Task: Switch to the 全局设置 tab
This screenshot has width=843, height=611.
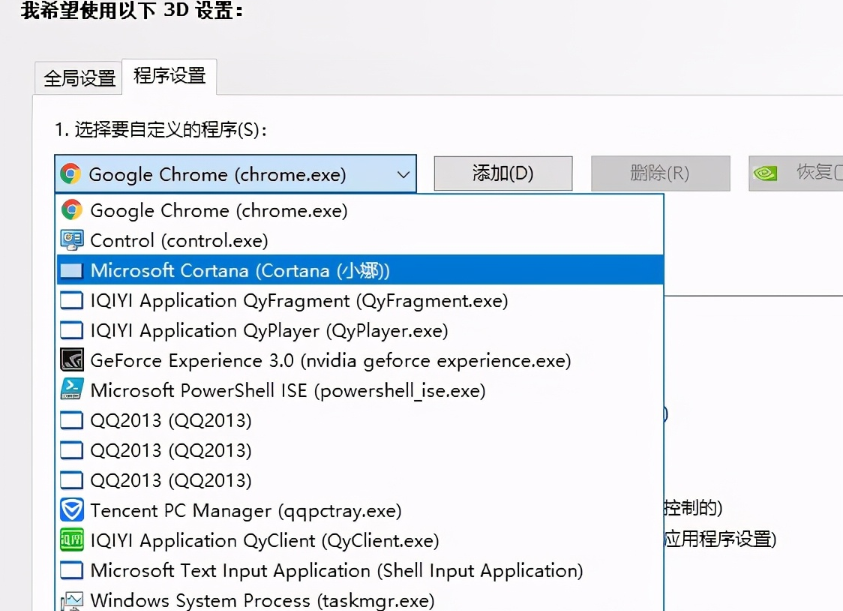Action: [x=79, y=78]
